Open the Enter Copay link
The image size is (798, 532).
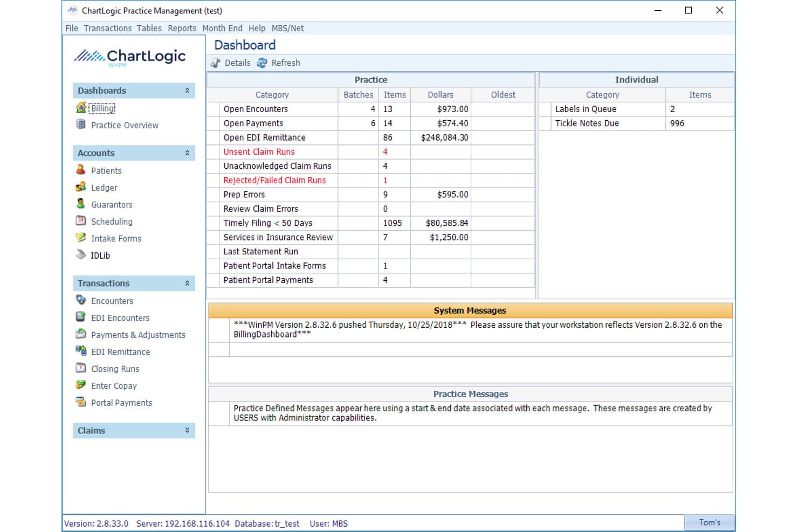point(114,386)
